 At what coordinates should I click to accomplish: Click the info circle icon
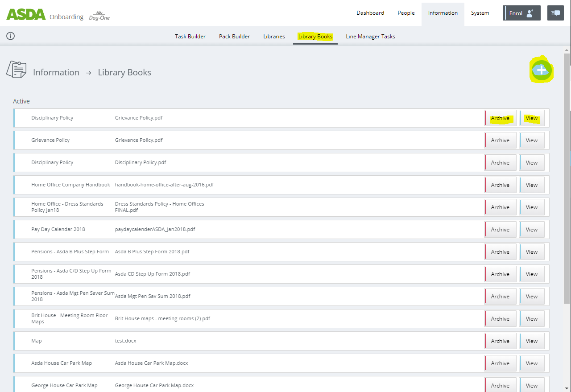tap(11, 36)
